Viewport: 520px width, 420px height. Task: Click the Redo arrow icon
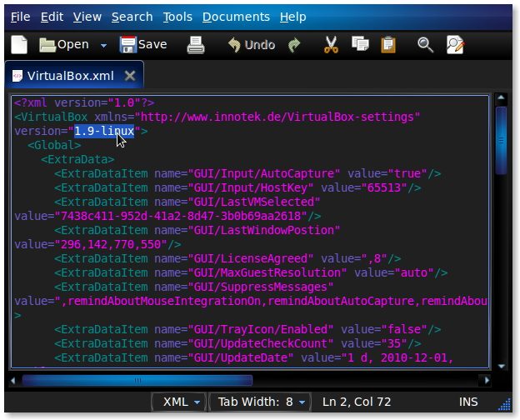[x=294, y=45]
